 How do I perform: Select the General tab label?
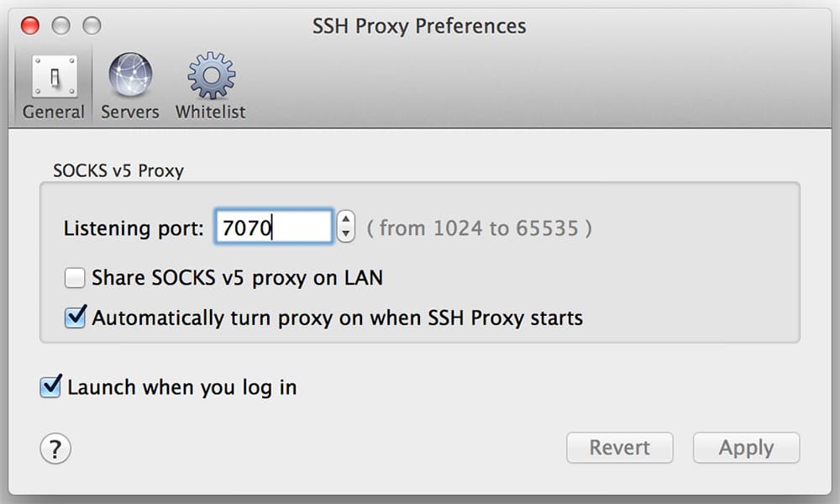[53, 112]
